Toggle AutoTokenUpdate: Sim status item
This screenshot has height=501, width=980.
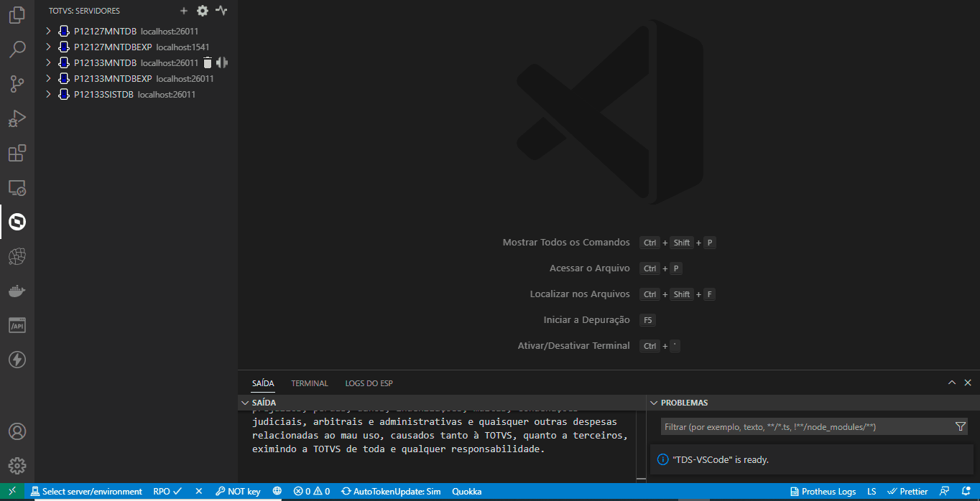391,492
